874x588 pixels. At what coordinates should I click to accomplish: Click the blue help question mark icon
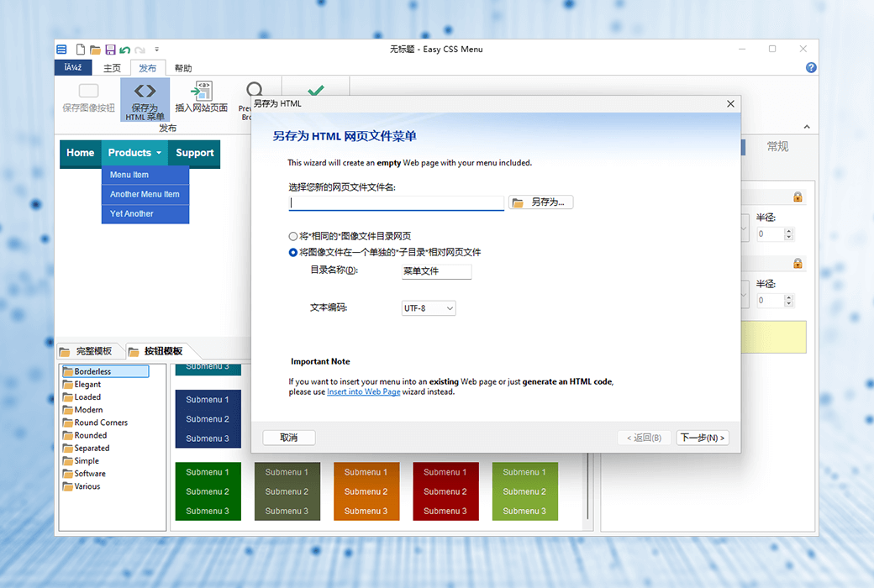811,67
